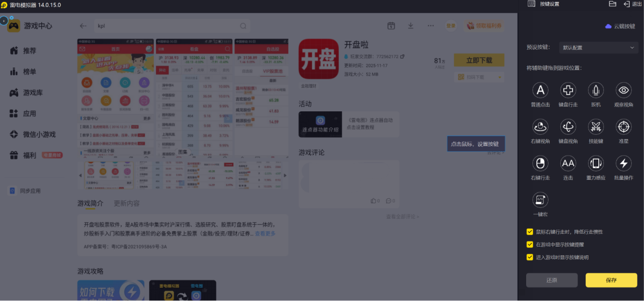Select the 右键视角 key icon
Screen dimensions: 644x301
(540, 127)
